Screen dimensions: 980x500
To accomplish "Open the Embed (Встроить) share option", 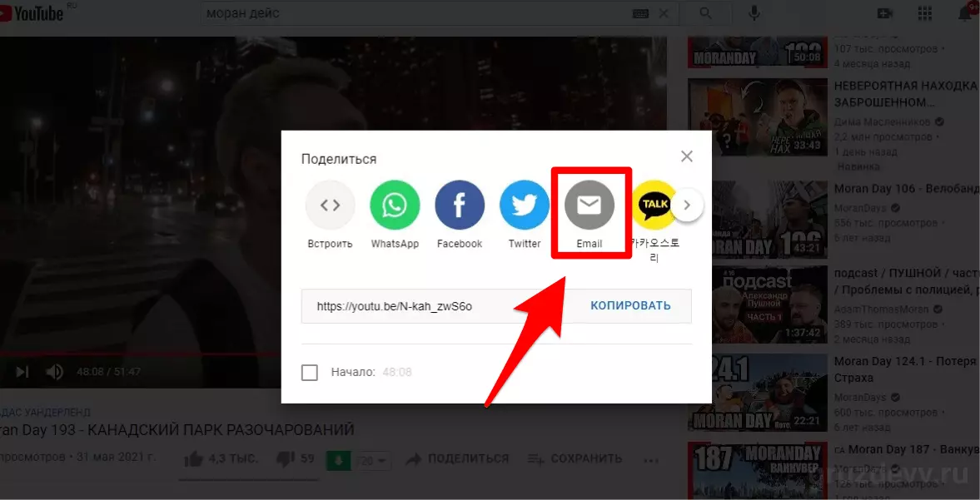I will (x=330, y=205).
